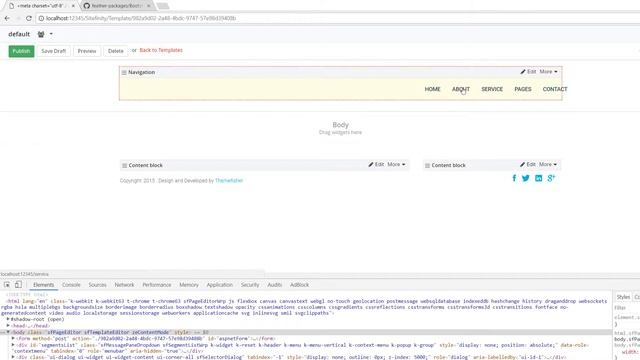Edit the Navigation widget
Image resolution: width=640 pixels, height=360 pixels.
(x=529, y=71)
